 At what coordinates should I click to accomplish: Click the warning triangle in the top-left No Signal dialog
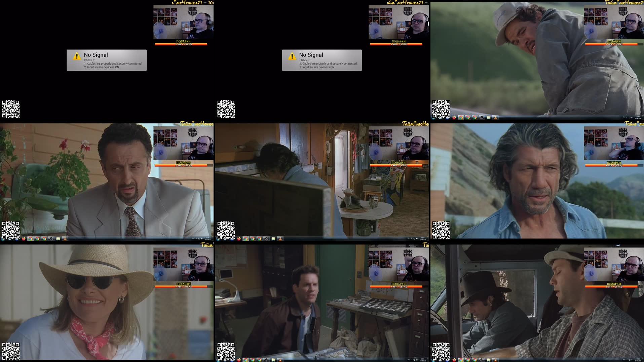point(77,56)
